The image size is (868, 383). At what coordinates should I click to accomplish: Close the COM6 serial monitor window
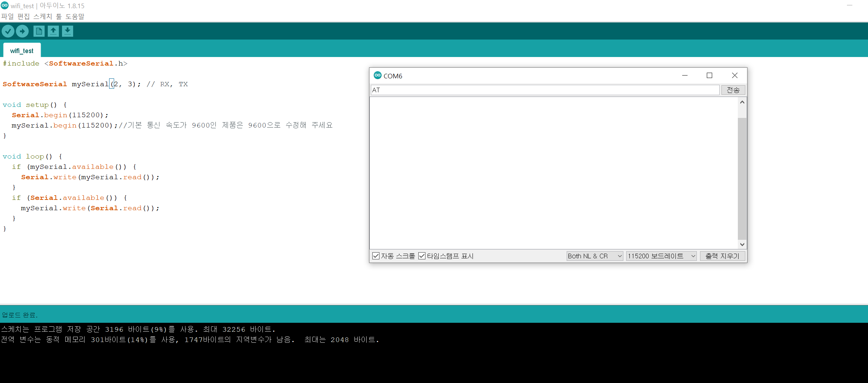pos(735,75)
